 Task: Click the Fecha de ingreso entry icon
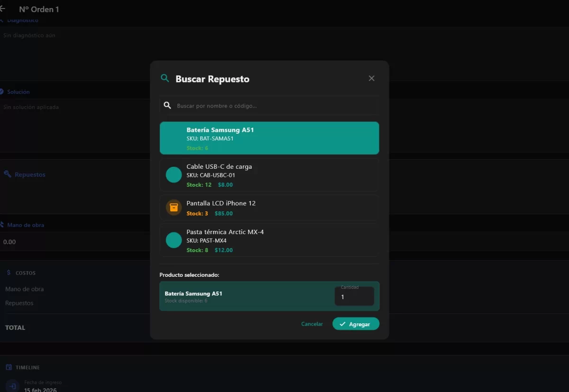point(13,386)
